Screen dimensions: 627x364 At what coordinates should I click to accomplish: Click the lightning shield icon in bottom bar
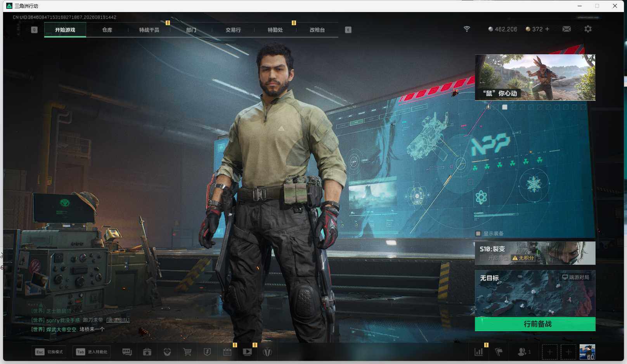click(x=207, y=352)
